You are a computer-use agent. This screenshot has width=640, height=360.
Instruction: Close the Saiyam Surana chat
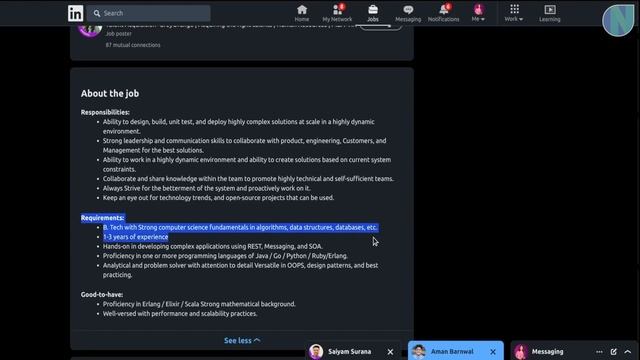pyautogui.click(x=390, y=351)
